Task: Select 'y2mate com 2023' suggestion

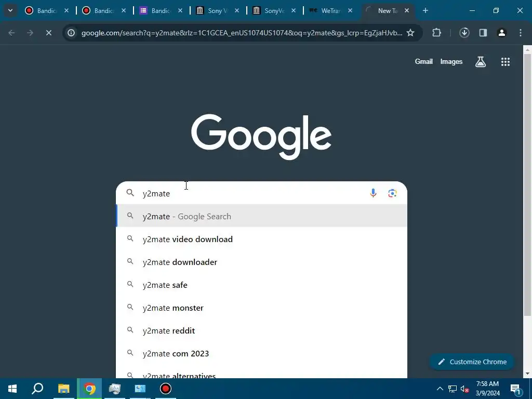Action: pos(262,353)
